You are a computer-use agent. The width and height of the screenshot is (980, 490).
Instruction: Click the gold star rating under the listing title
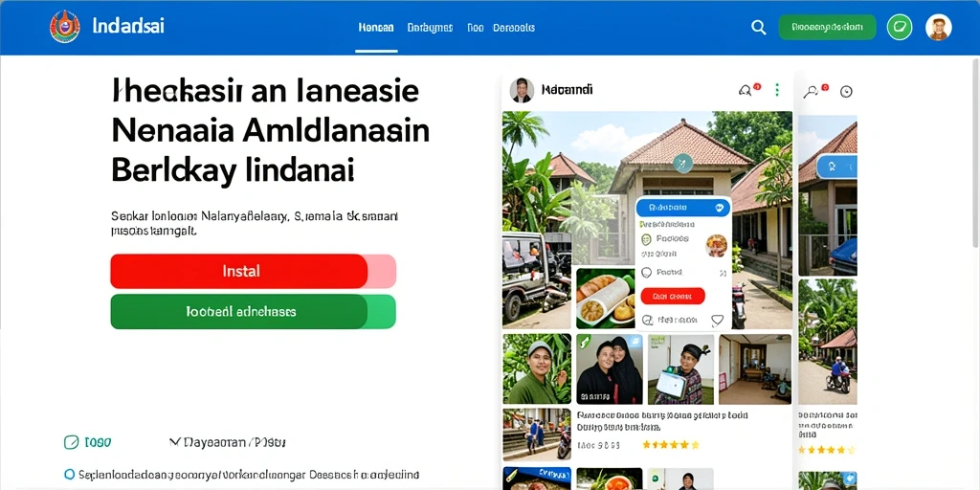coord(671,445)
